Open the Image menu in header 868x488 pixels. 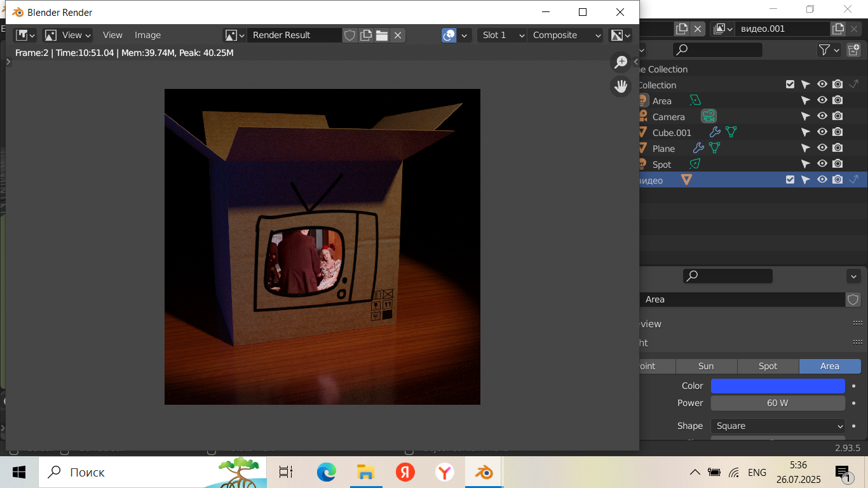tap(147, 36)
